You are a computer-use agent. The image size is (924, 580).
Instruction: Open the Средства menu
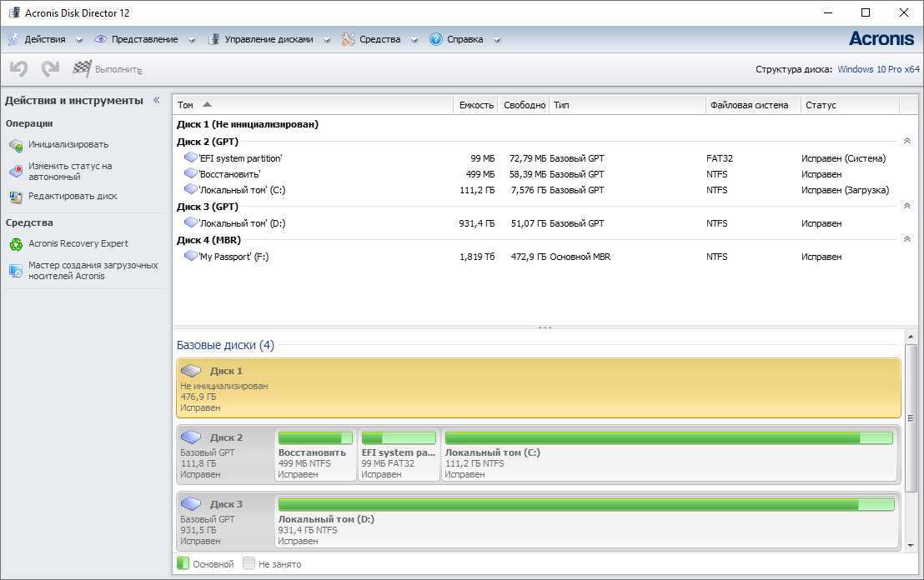(379, 39)
